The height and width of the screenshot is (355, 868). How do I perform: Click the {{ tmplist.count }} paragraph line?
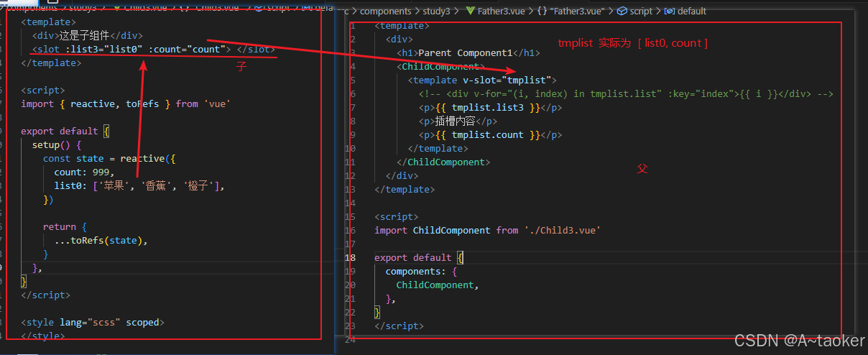point(490,134)
